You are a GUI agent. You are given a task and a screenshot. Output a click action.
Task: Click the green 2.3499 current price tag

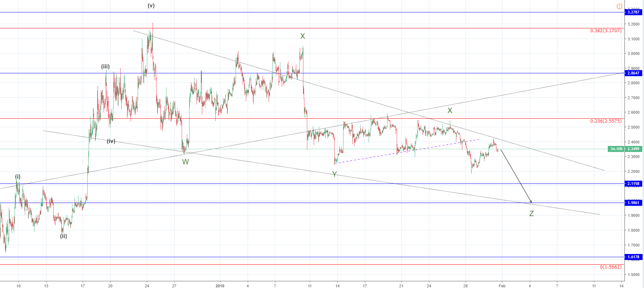[633, 149]
